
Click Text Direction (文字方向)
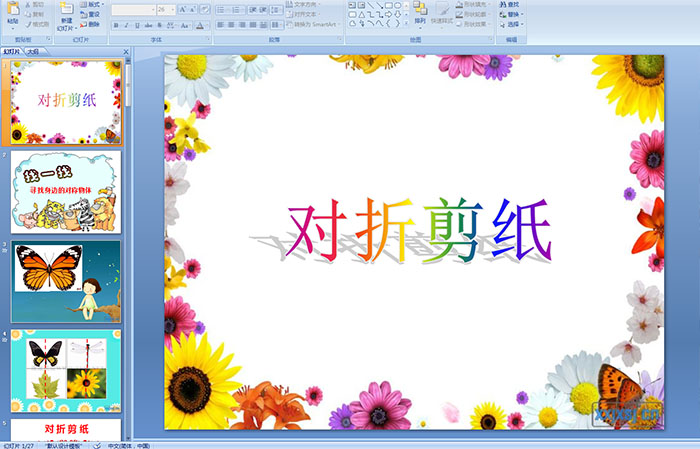pyautogui.click(x=304, y=4)
